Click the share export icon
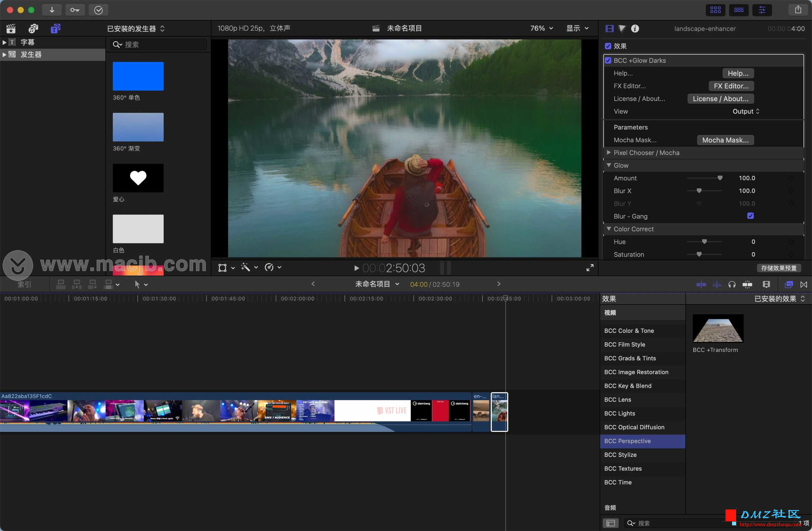 [798, 10]
